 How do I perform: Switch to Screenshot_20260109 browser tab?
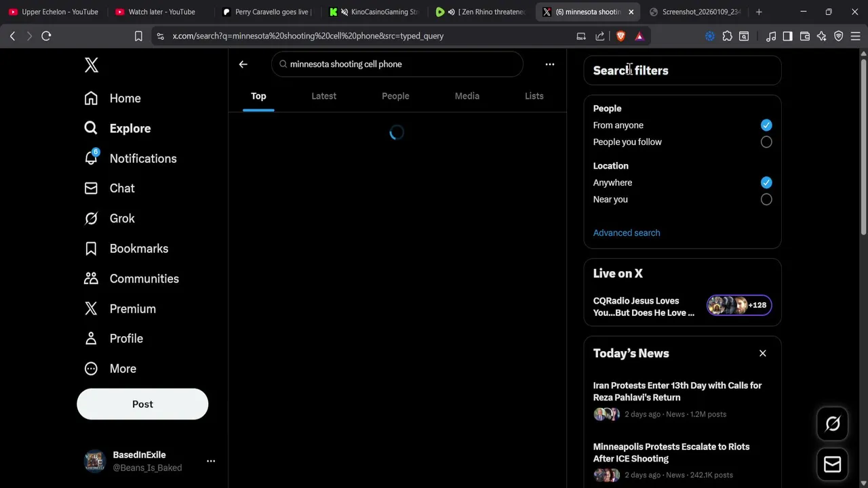coord(696,12)
